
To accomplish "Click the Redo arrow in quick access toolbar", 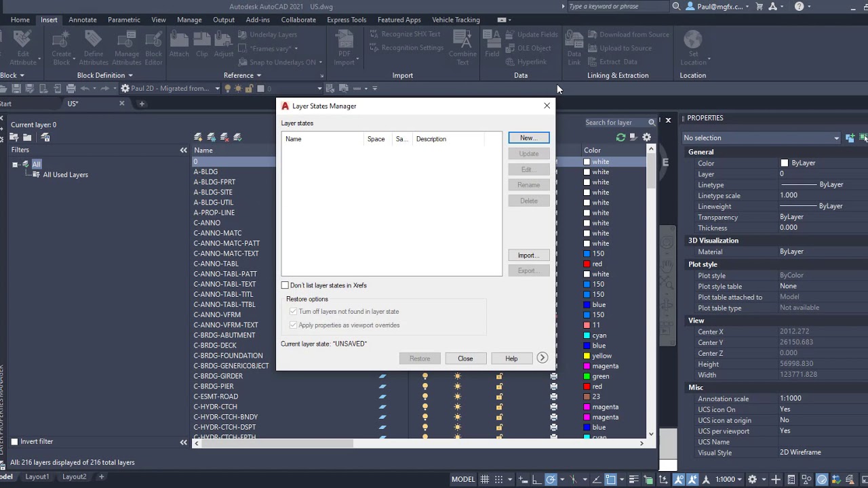I will [x=104, y=88].
